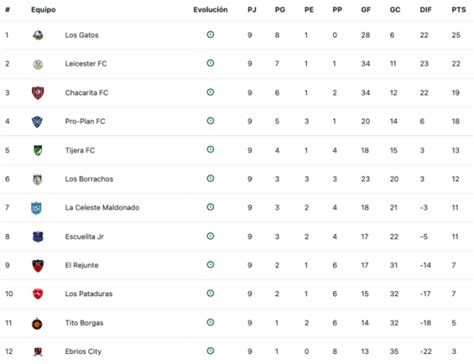Click the La Celeste Maldonado crest

click(36, 208)
